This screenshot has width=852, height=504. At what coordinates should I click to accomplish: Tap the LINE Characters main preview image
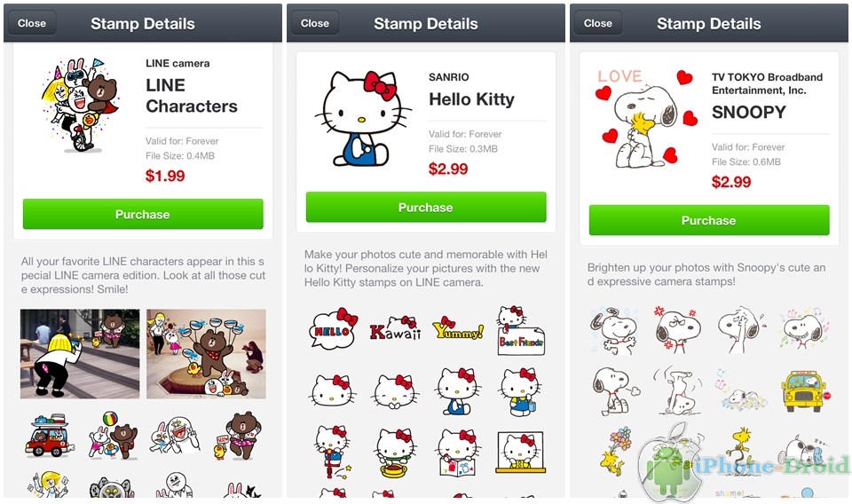click(x=81, y=105)
